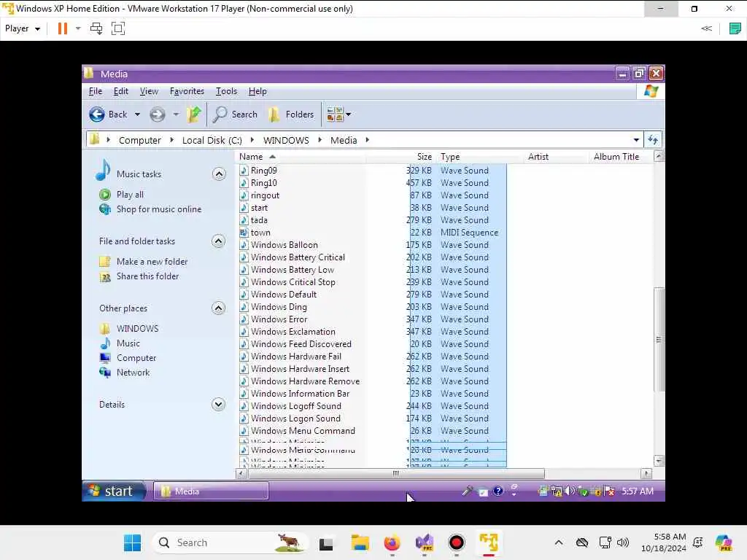
Task: Click the VMware notes icon at top right
Action: pyautogui.click(x=735, y=28)
